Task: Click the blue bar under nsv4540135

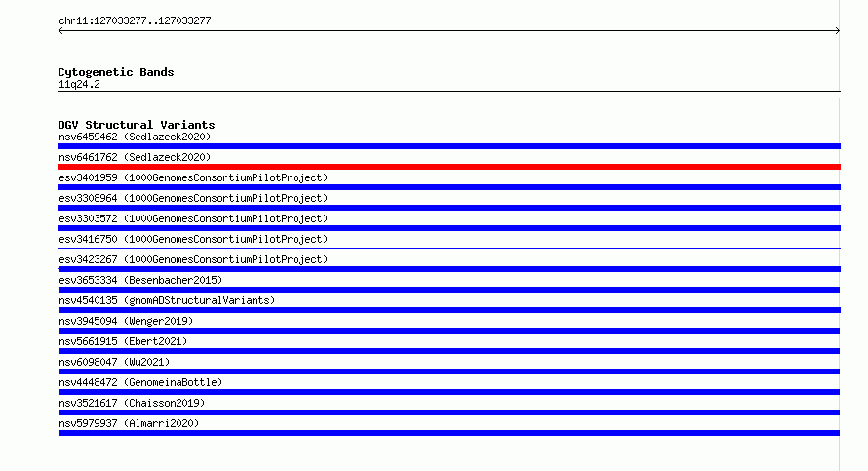Action: pos(449,310)
